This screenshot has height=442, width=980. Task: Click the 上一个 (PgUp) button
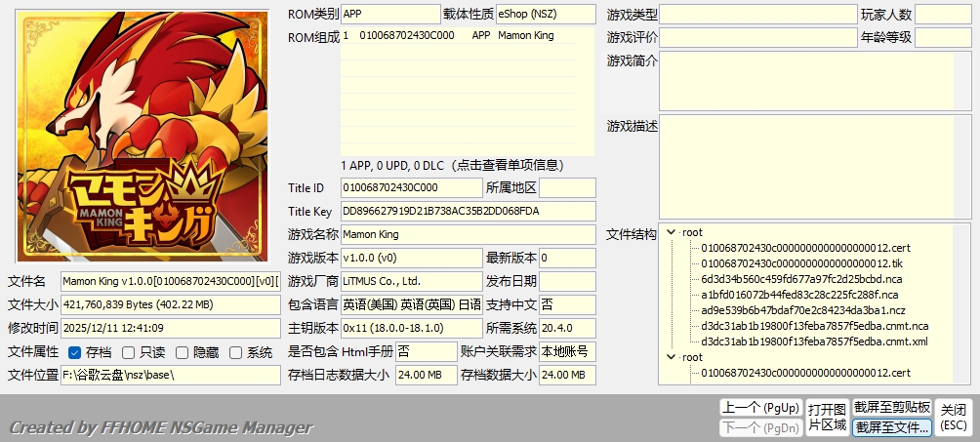point(760,408)
